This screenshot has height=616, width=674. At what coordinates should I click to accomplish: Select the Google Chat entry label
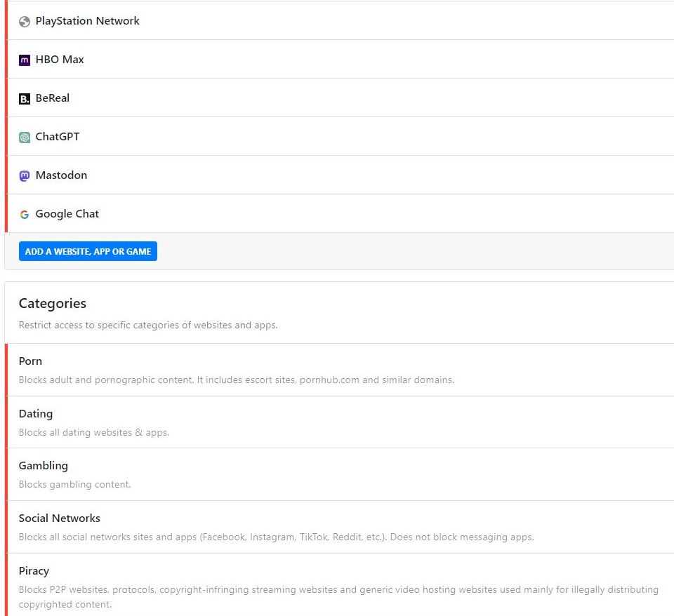click(67, 214)
